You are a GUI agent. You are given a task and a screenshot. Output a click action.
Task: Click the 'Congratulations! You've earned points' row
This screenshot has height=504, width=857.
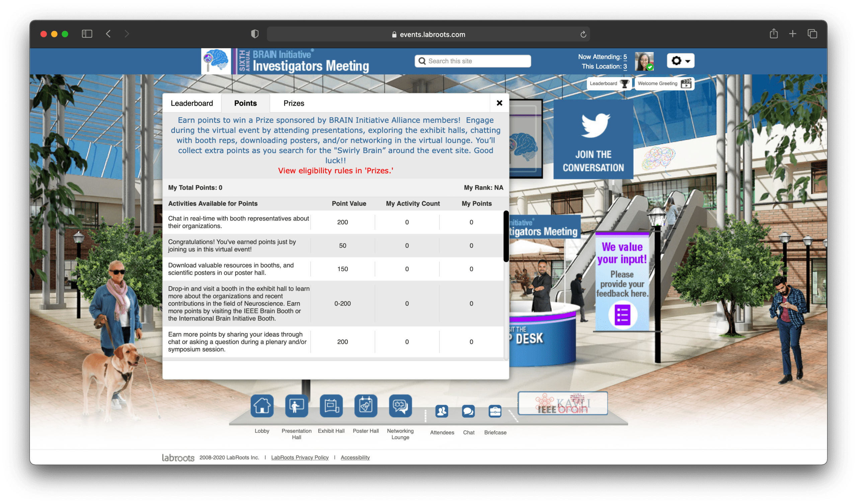(x=333, y=246)
